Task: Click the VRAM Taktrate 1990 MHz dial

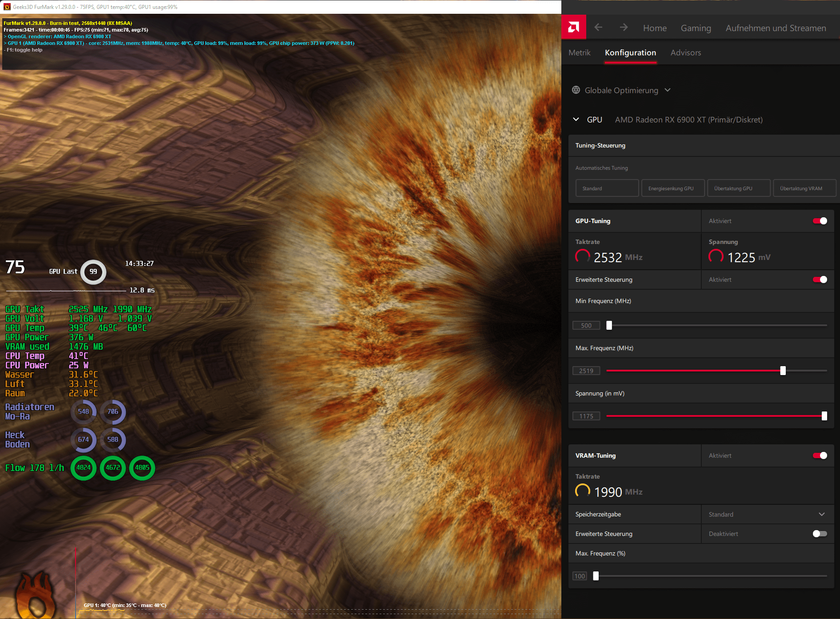Action: pos(583,491)
